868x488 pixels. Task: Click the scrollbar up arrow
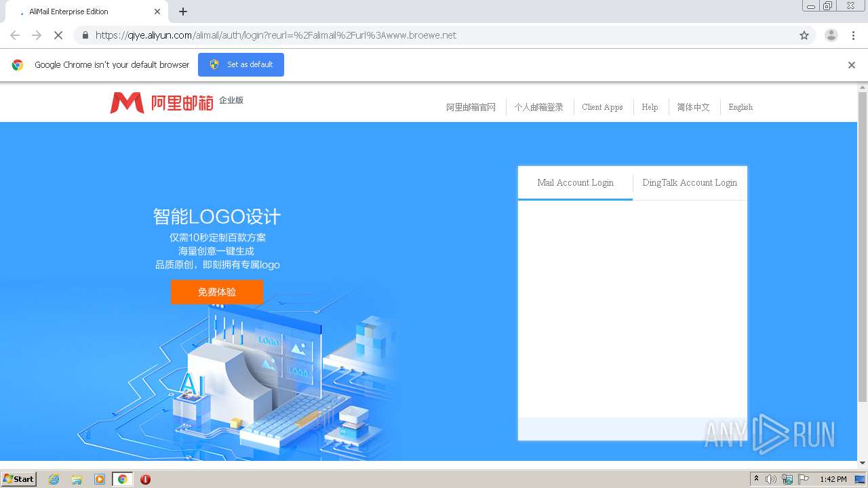click(863, 87)
